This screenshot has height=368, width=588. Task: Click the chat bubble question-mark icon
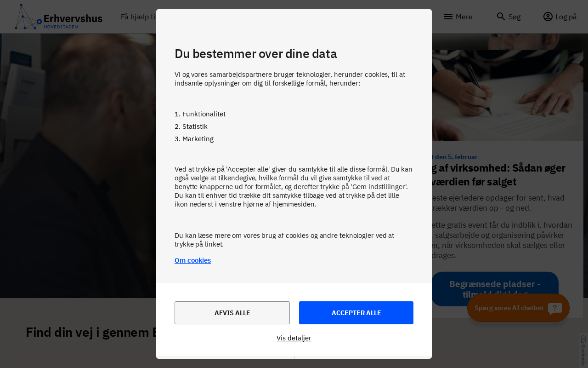point(555,308)
